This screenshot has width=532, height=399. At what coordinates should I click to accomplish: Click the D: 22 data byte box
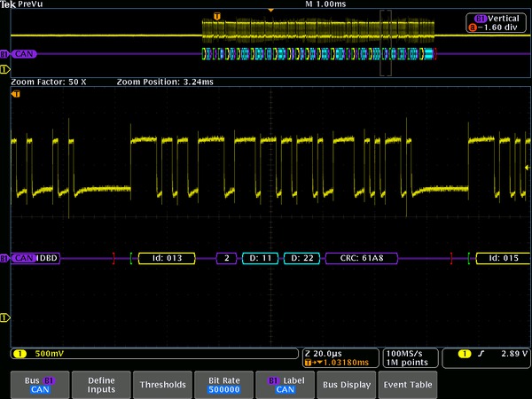(x=302, y=258)
